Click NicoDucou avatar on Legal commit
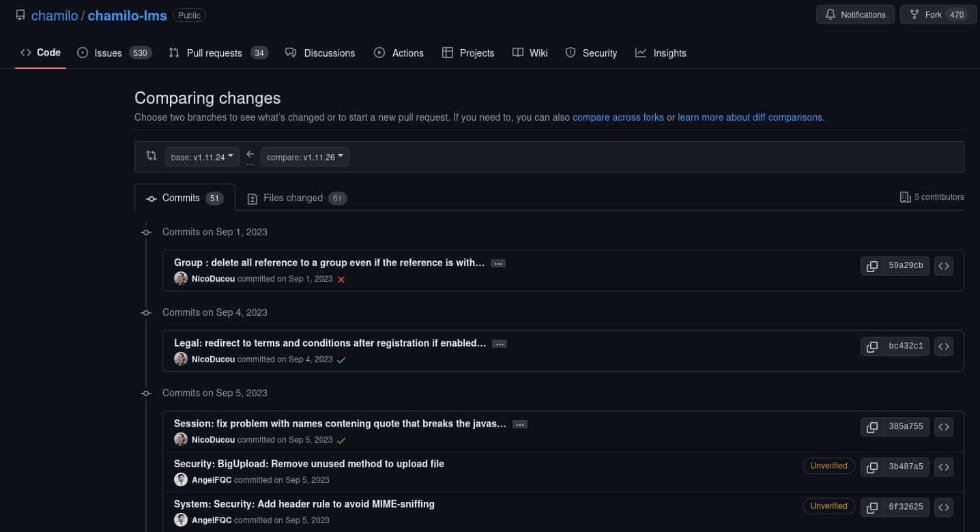 [x=181, y=359]
